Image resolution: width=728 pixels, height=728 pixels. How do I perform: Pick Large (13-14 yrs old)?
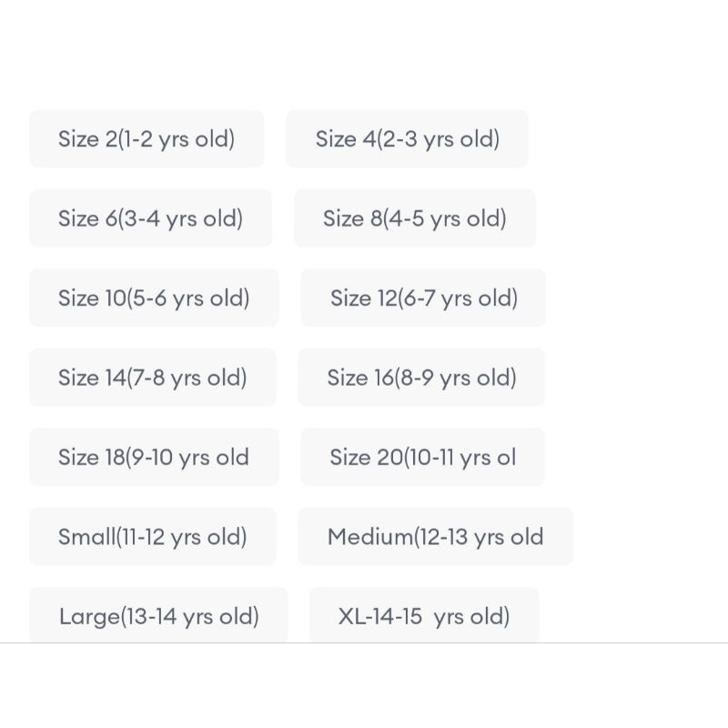[158, 616]
